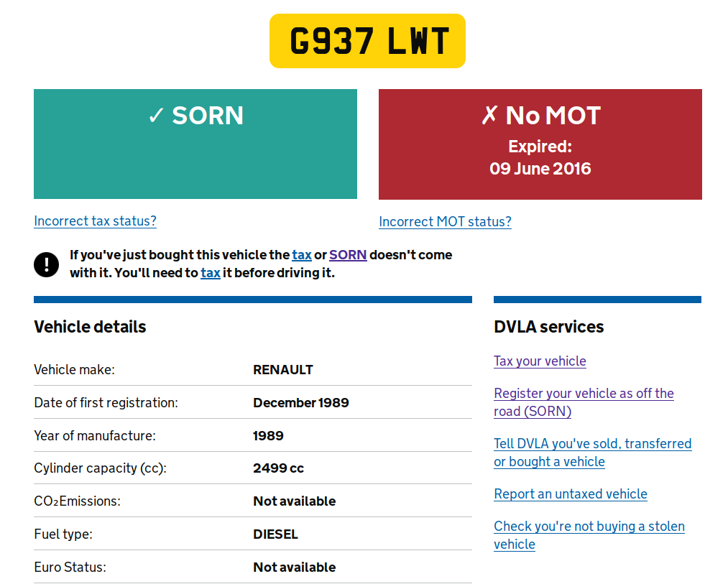Open 'Report an untaxed vehicle' link
Viewport: 728px width, 584px height.
(x=571, y=494)
